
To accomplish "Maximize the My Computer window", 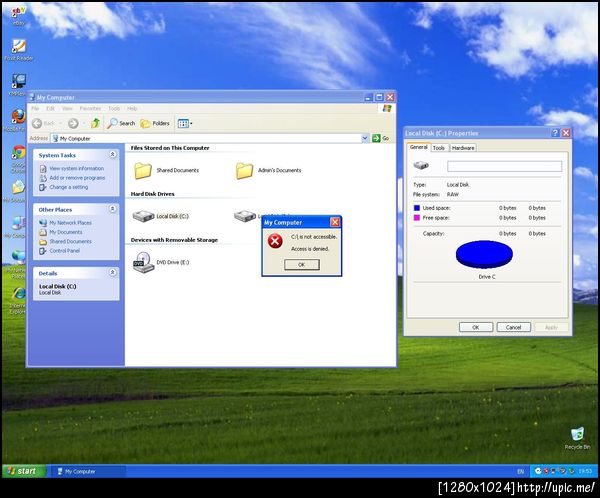I will (x=379, y=97).
